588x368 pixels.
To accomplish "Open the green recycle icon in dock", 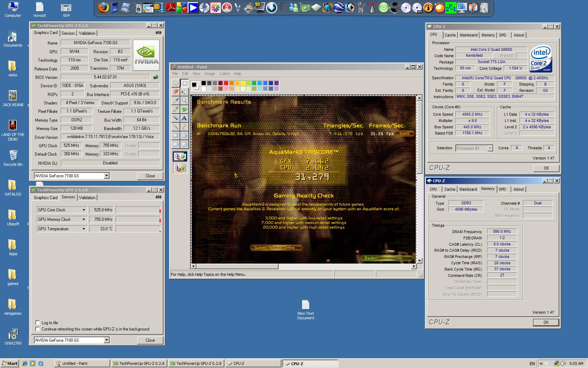I will (x=384, y=8).
